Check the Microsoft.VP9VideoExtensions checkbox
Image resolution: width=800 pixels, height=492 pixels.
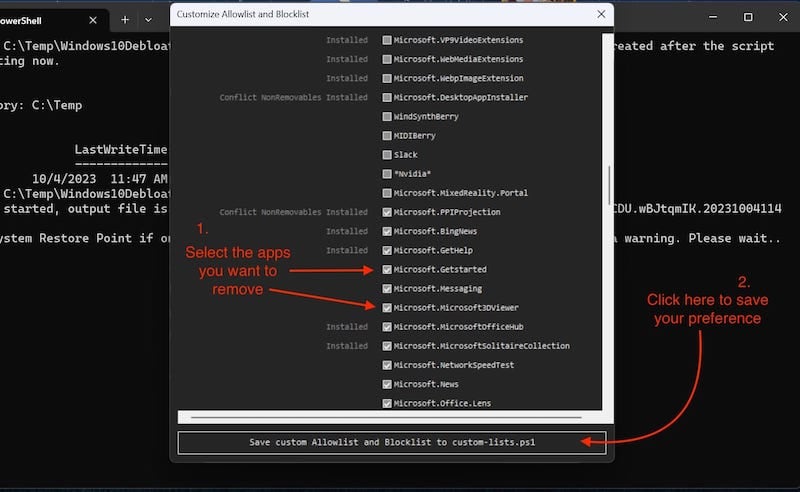[x=387, y=40]
